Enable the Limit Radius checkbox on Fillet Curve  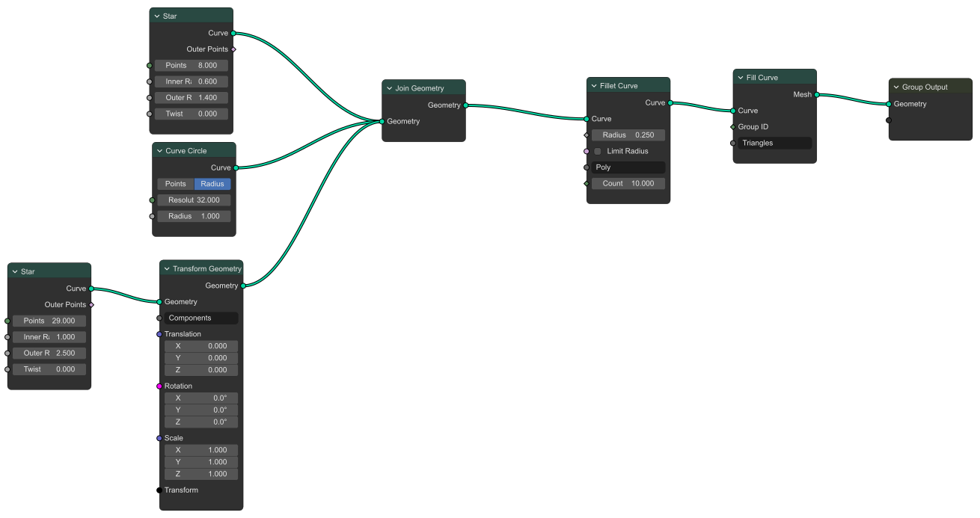598,150
